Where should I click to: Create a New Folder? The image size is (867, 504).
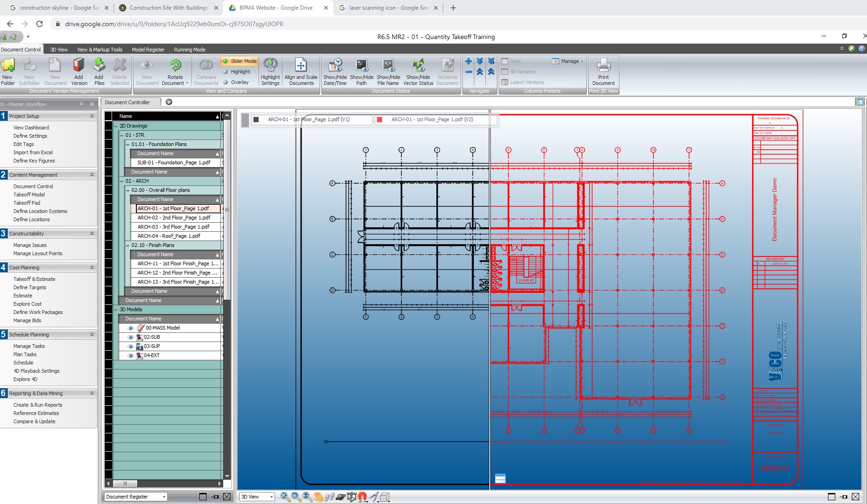(7, 72)
